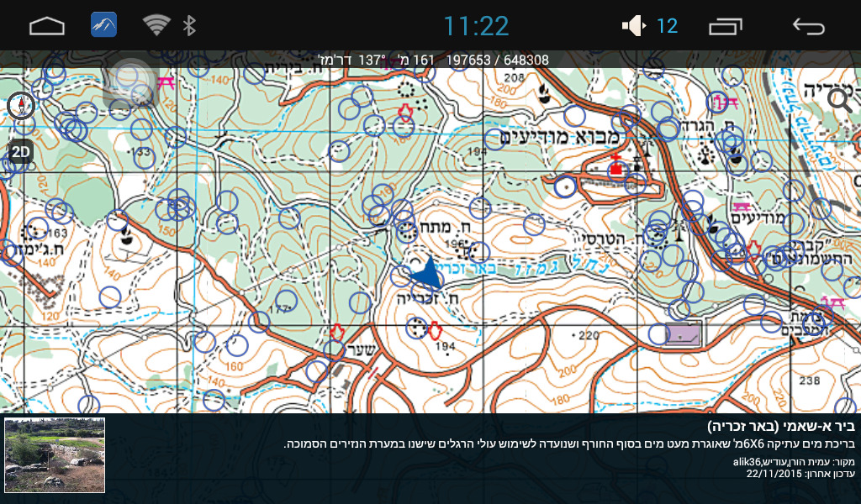The width and height of the screenshot is (861, 504).
Task: Open the Bir a-Shami site photo thumbnail
Action: tap(55, 455)
